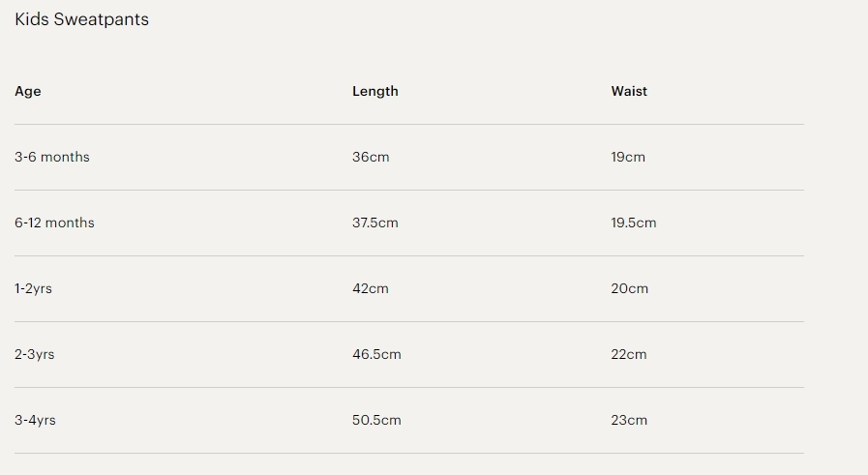This screenshot has height=475, width=868.
Task: Click the 42cm length value
Action: 371,288
